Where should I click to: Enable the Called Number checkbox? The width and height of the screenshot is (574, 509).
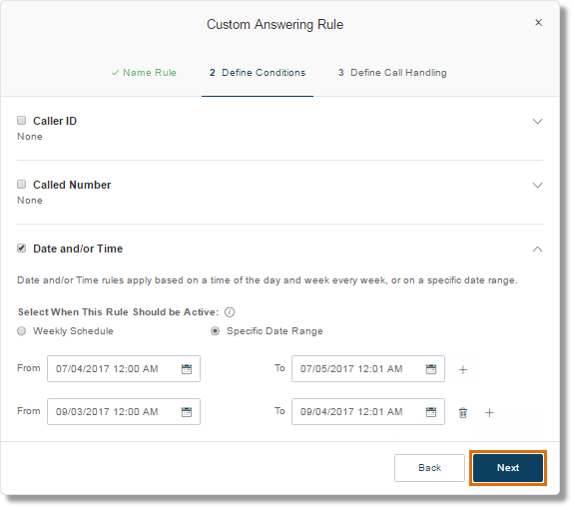pos(22,184)
